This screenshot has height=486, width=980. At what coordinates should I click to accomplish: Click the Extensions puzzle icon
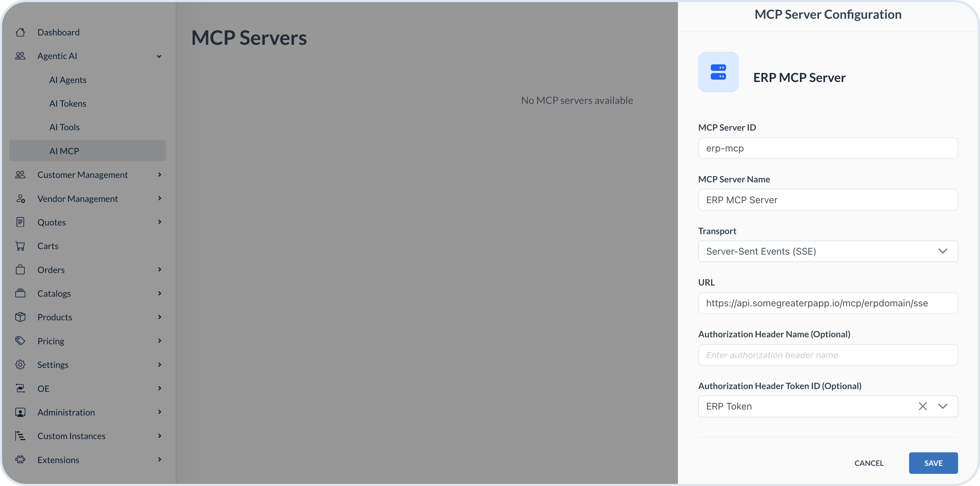coord(21,459)
